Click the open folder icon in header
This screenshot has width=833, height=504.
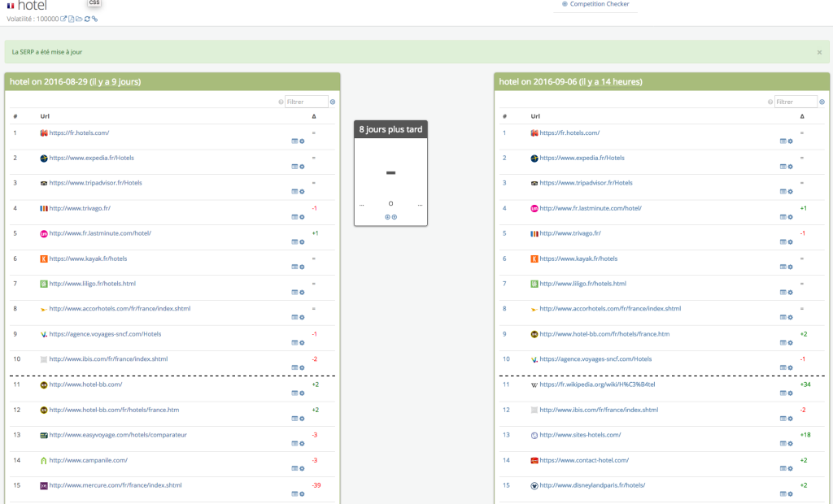coord(79,20)
